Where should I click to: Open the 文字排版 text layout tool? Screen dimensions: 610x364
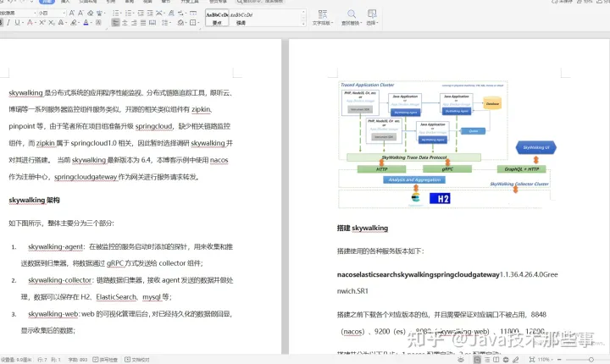(323, 18)
